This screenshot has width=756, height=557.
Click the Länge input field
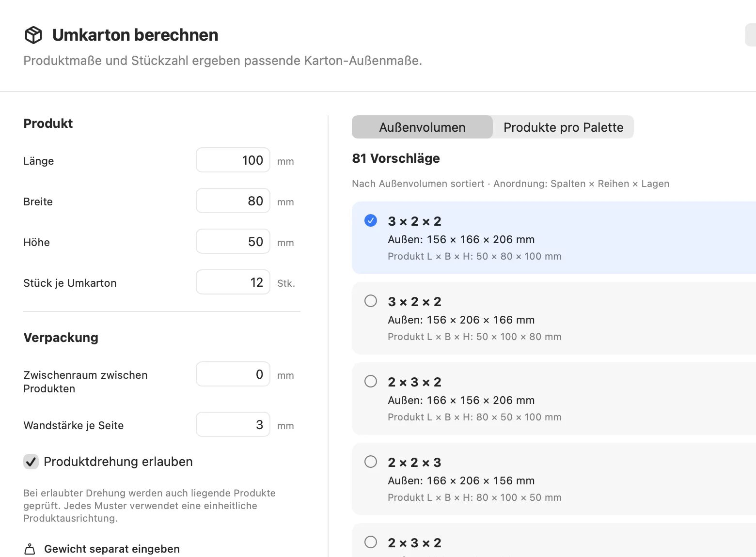(233, 160)
